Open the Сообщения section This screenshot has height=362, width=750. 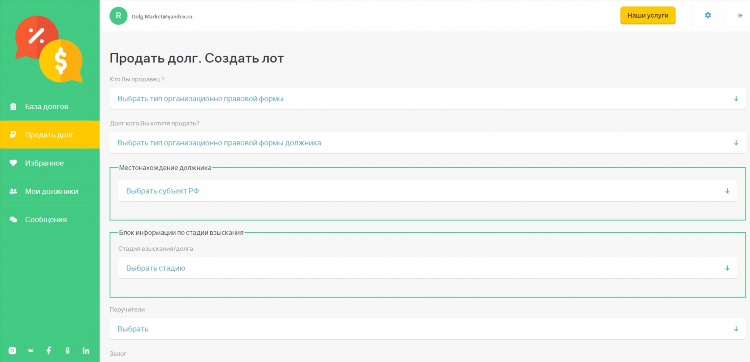coord(50,219)
